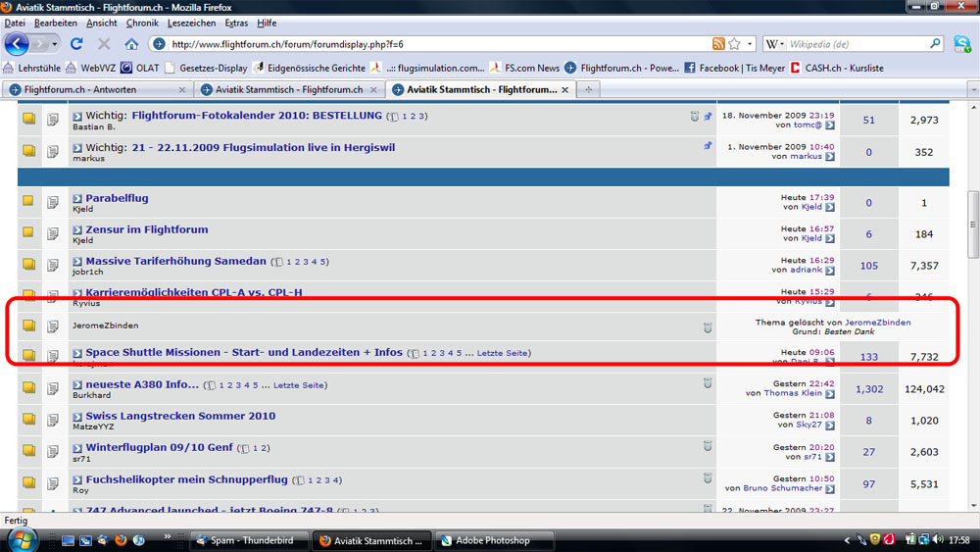Open the Zensur im Flightforum thread
The width and height of the screenshot is (980, 552).
(146, 229)
